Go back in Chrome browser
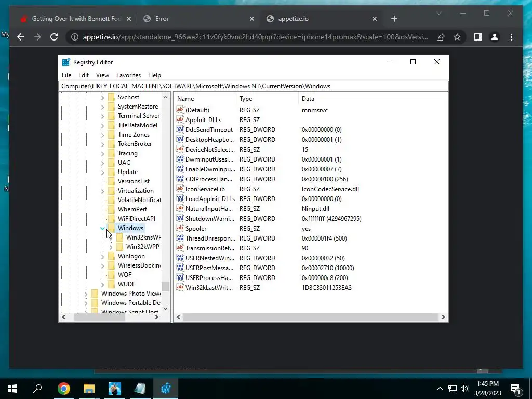Screen dimensions: 532x399 click(21, 37)
